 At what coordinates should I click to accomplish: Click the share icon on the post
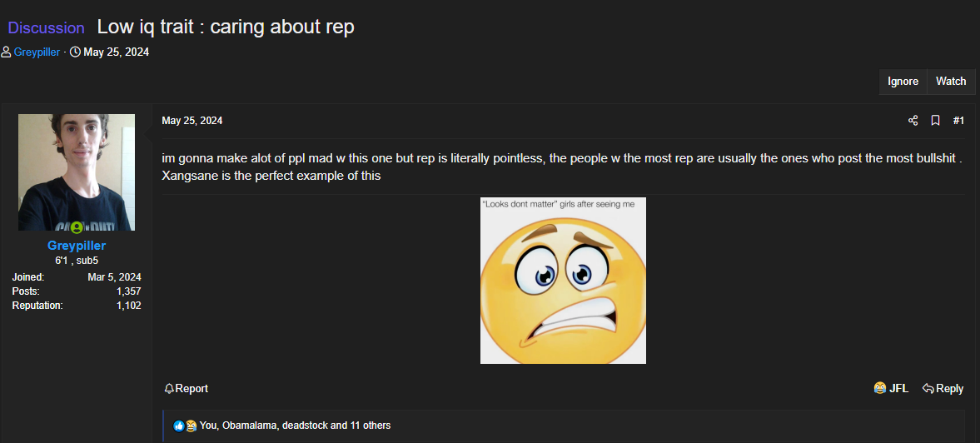pyautogui.click(x=913, y=121)
